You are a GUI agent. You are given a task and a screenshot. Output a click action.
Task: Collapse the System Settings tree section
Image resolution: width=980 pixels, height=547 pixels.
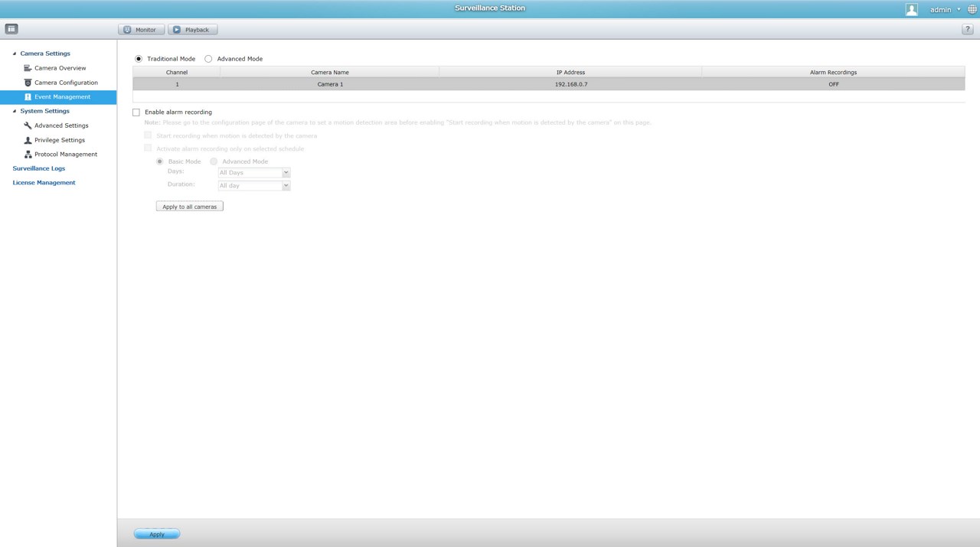coord(15,111)
